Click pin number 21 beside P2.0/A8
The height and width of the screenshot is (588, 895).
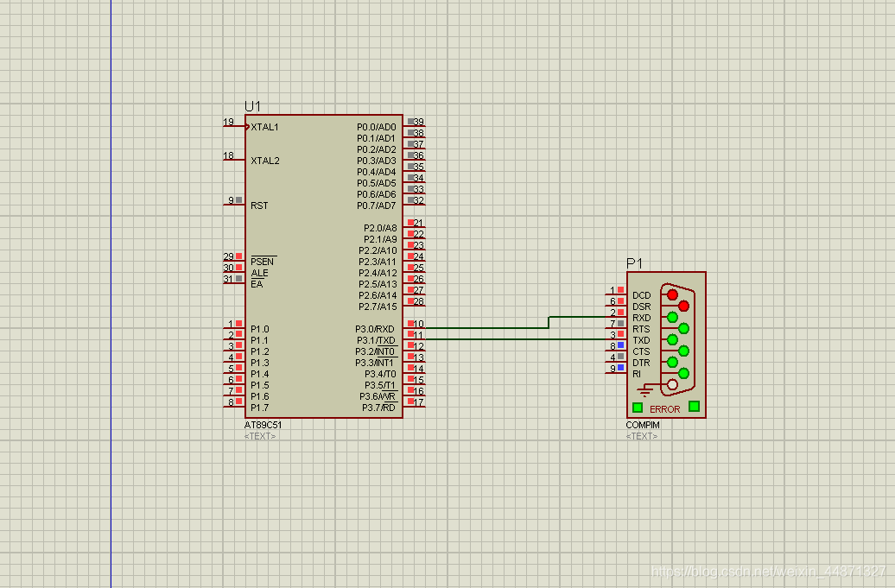pyautogui.click(x=419, y=224)
